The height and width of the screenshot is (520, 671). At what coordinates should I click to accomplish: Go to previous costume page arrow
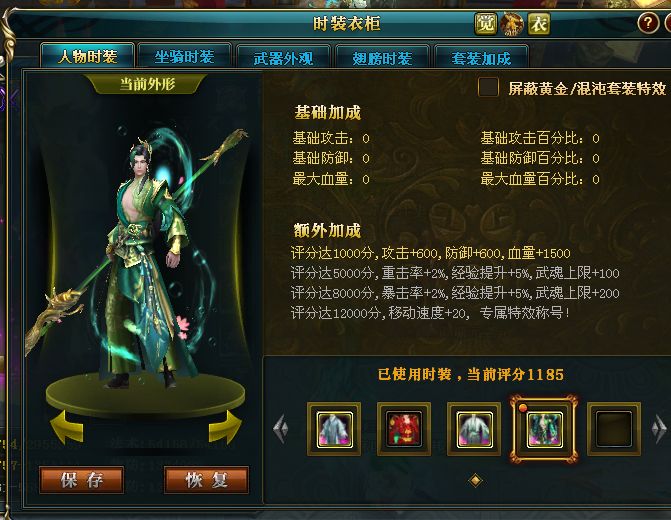click(281, 428)
